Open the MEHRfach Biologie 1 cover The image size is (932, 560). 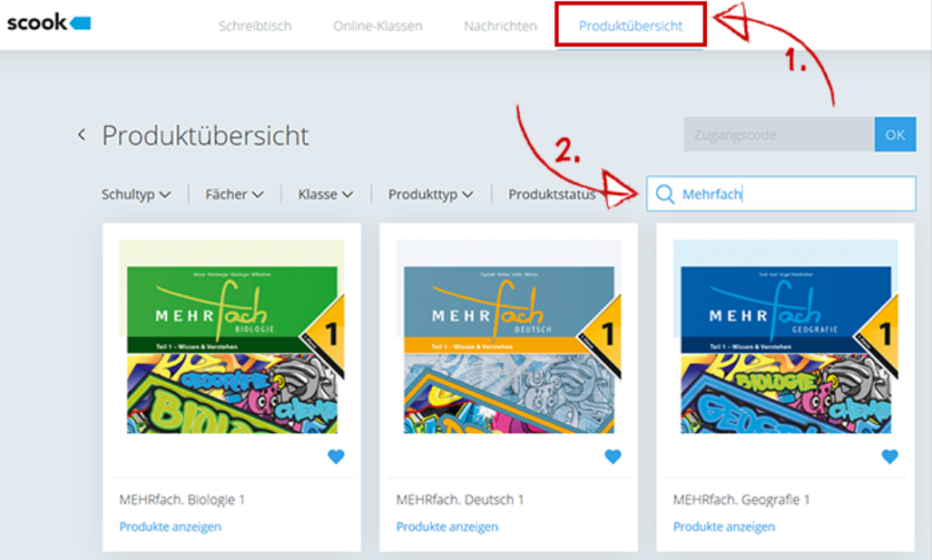tap(231, 337)
